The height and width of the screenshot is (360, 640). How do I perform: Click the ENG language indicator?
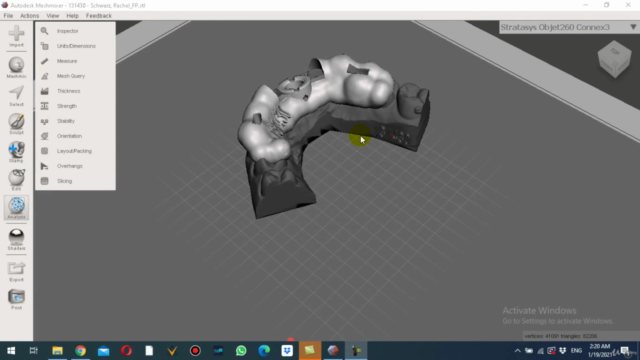pyautogui.click(x=576, y=351)
